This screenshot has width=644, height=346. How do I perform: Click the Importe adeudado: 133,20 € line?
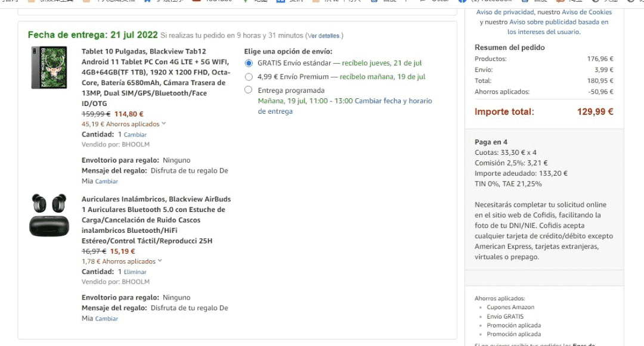click(x=521, y=173)
